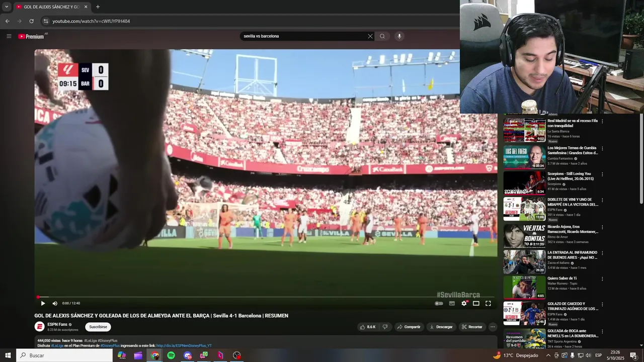The height and width of the screenshot is (362, 644).
Task: Toggle the autoplay switch in player
Action: pyautogui.click(x=439, y=303)
